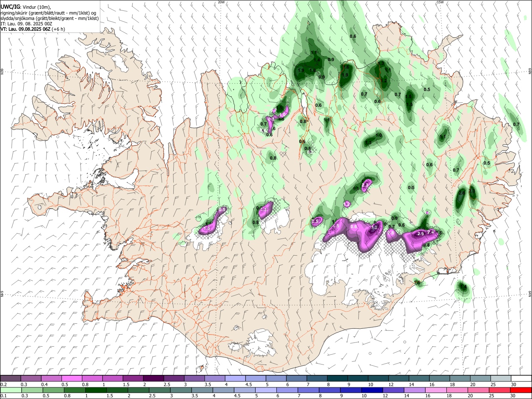Click the 'UWC/IG: Vindur (10m)' title text
Viewport: 532px width, 399px height.
(x=26, y=7)
